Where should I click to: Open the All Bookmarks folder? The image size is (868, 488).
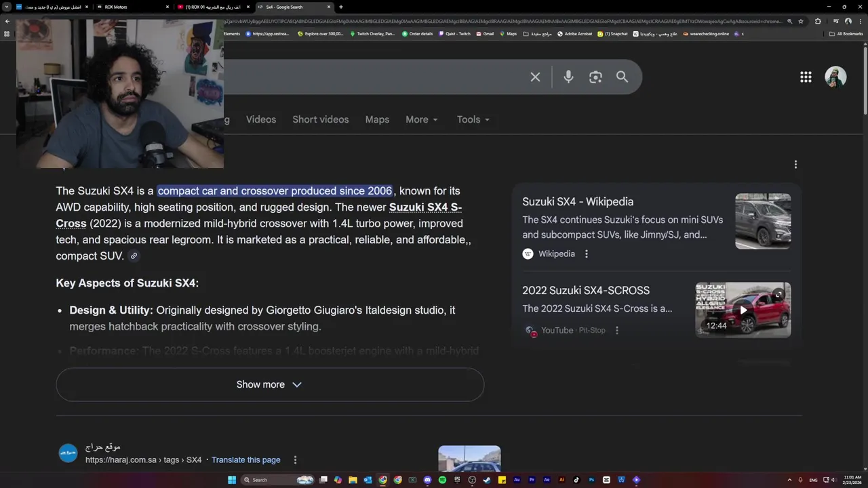[x=846, y=34]
